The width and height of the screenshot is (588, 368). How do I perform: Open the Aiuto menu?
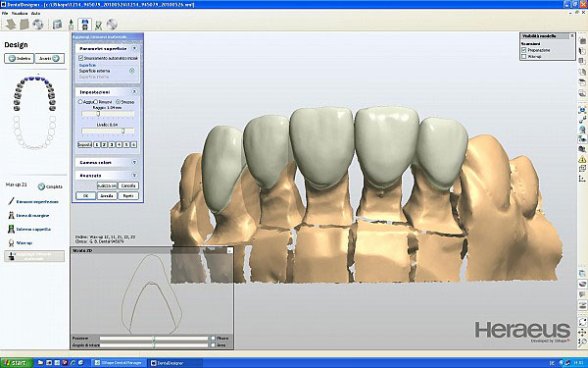[x=35, y=13]
